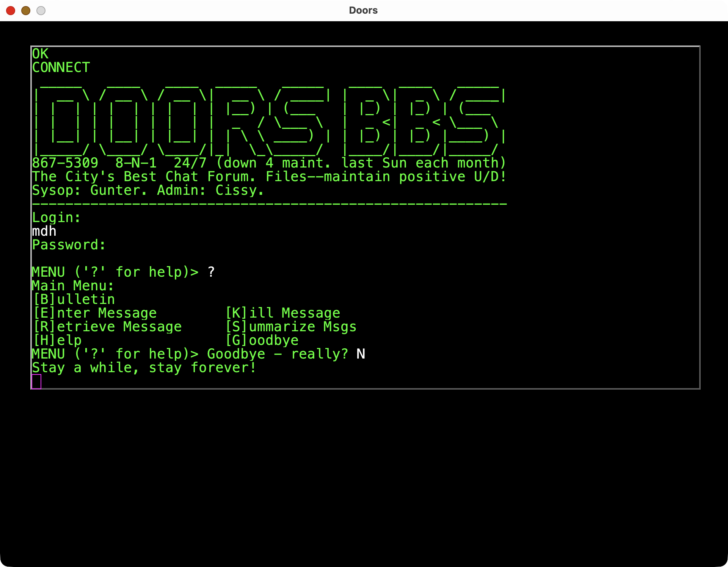
Task: Select the [S]ummarize Msgs option
Action: [x=291, y=327]
